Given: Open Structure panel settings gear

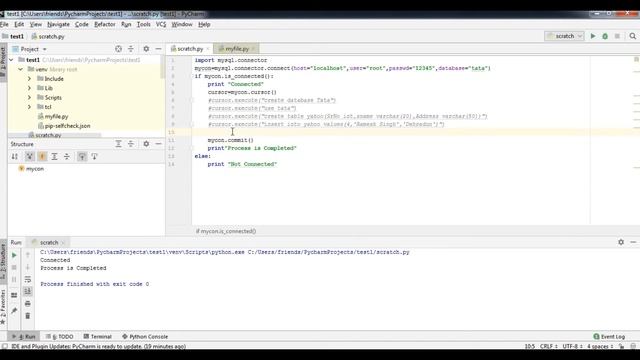Looking at the screenshot, I should 146,144.
